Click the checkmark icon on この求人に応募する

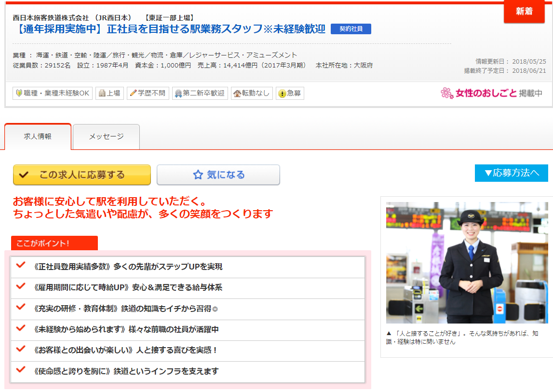pos(24,175)
